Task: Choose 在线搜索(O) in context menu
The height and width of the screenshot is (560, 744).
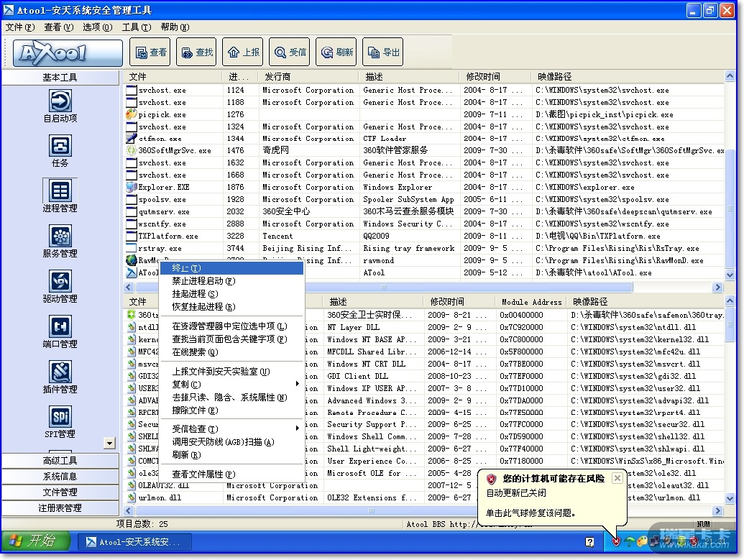Action: point(231,352)
